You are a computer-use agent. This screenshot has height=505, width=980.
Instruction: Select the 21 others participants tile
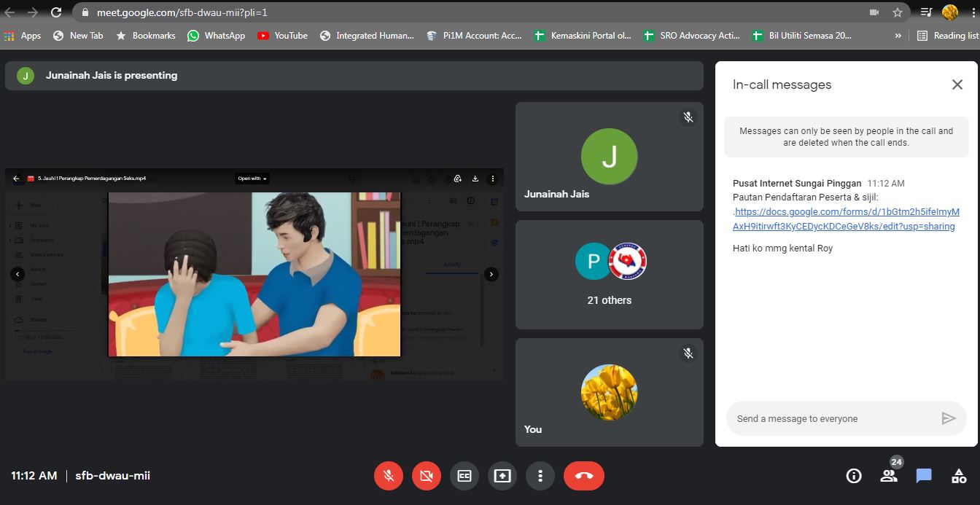609,275
